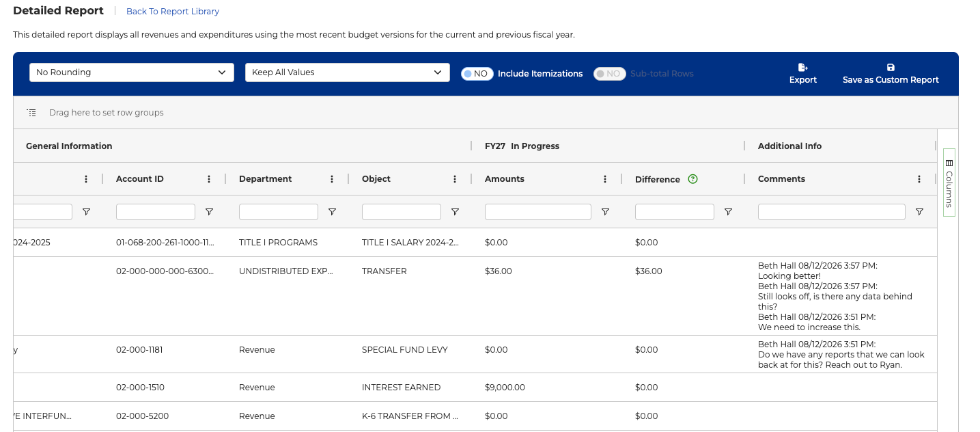Click the Back To Report Library link
This screenshot has height=432, width=980.
point(173,12)
